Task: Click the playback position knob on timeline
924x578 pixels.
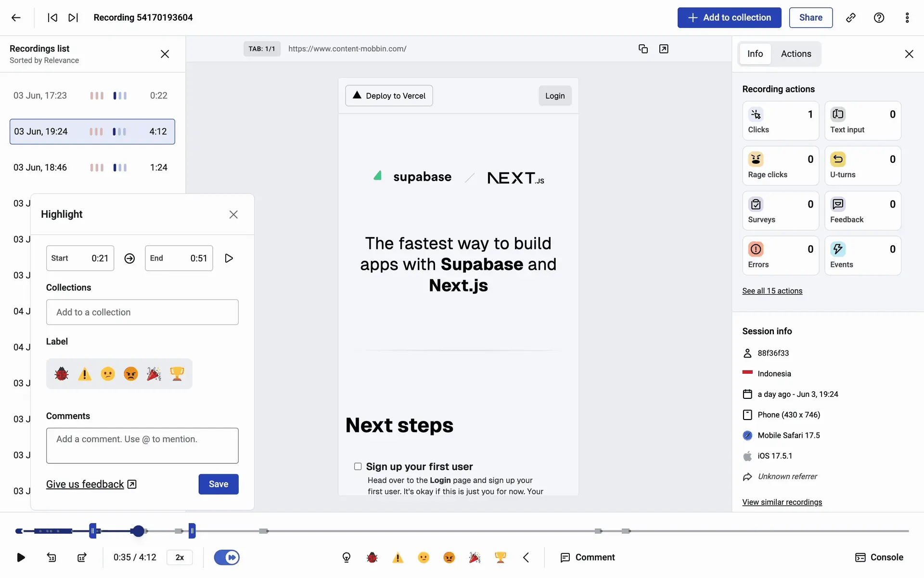Action: [x=139, y=531]
